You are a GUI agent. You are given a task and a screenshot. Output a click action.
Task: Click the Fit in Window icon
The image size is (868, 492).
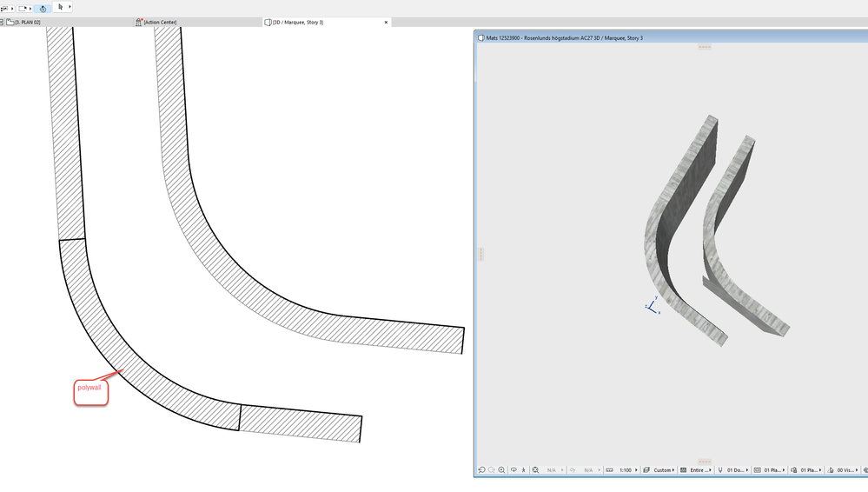coord(535,470)
